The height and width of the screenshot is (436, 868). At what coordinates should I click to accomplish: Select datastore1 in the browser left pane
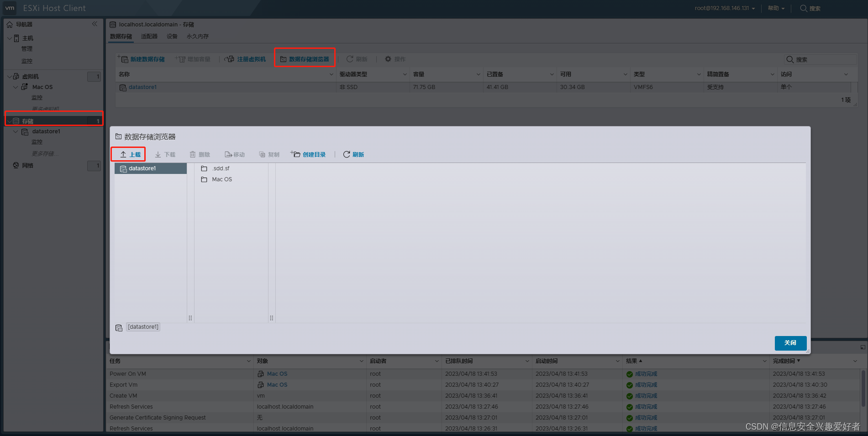coord(151,168)
